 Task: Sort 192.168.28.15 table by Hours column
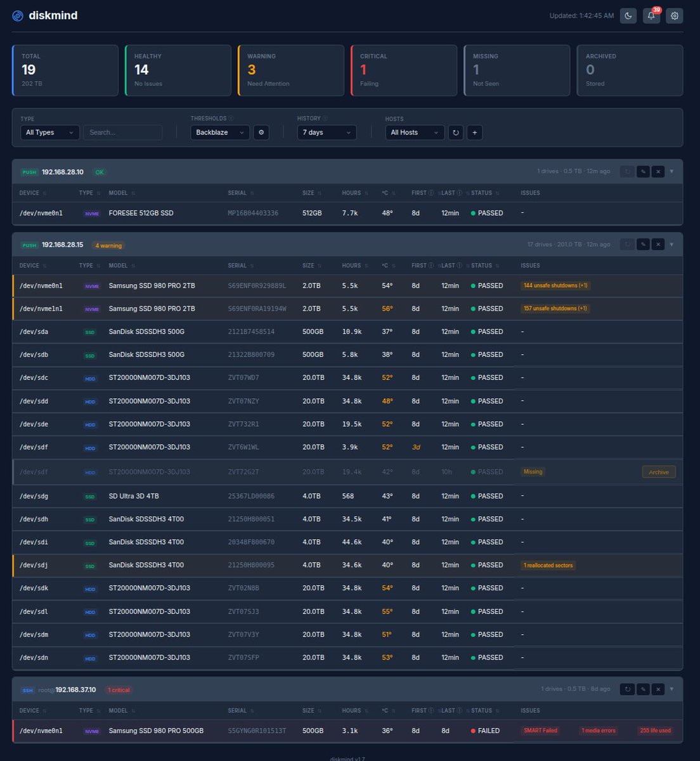click(x=354, y=266)
